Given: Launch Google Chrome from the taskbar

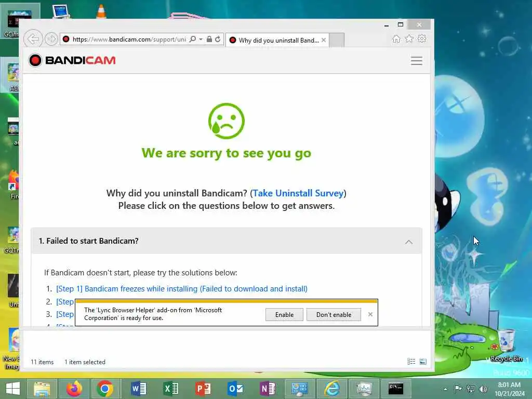Looking at the screenshot, I should [105, 389].
